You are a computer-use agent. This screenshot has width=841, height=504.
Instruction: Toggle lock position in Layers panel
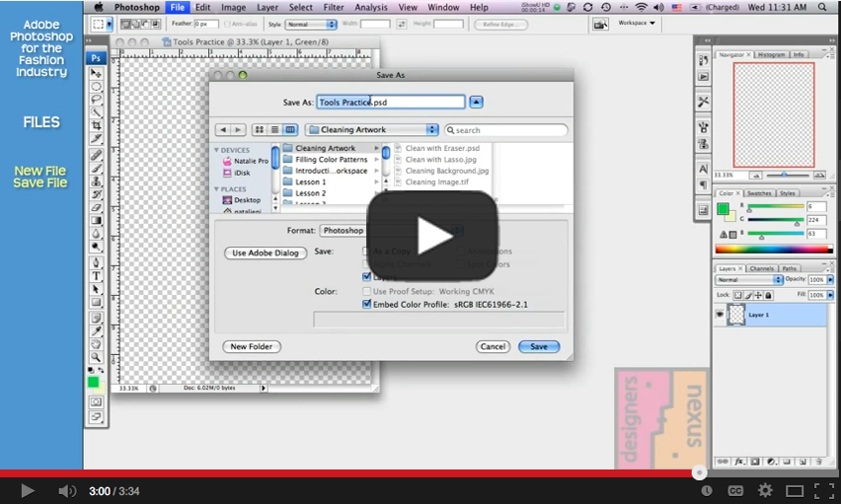tap(758, 296)
